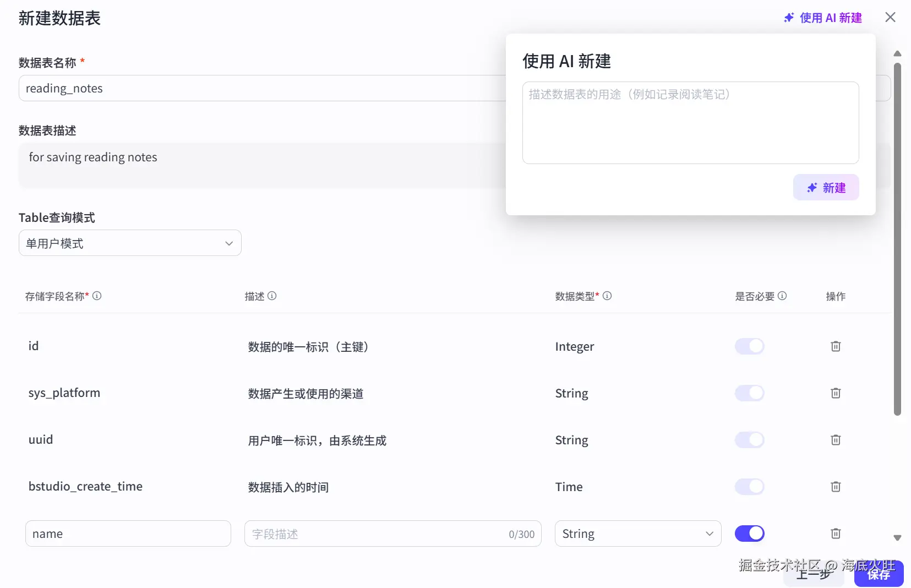Click the 使用 AI 新建 link at top
Viewport: 911px width, 588px height.
823,18
